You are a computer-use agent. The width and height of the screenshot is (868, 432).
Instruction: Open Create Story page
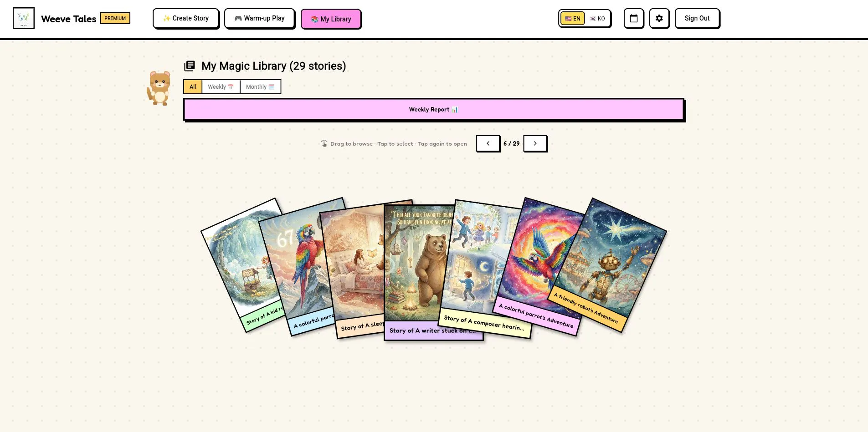[186, 18]
